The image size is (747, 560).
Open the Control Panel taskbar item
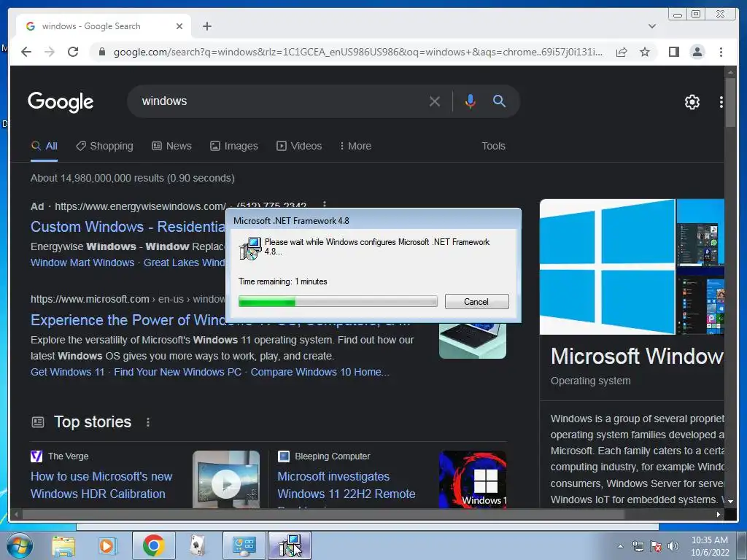[x=244, y=545]
